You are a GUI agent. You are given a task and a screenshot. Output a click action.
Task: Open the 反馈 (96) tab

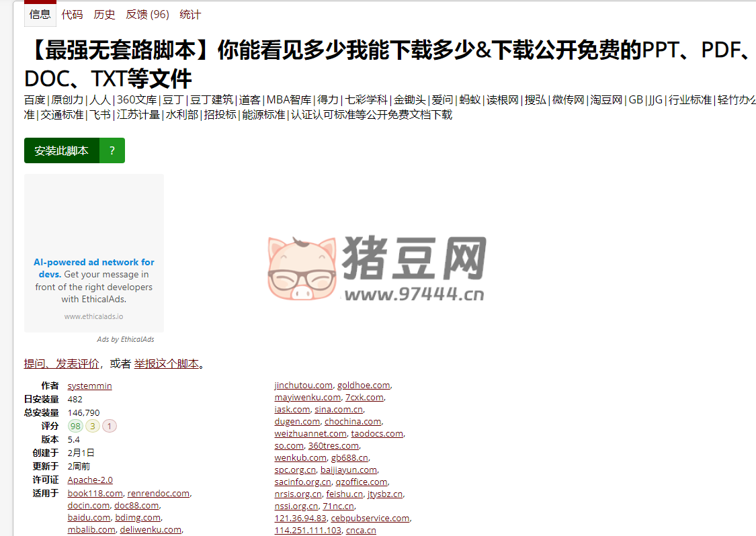[147, 14]
